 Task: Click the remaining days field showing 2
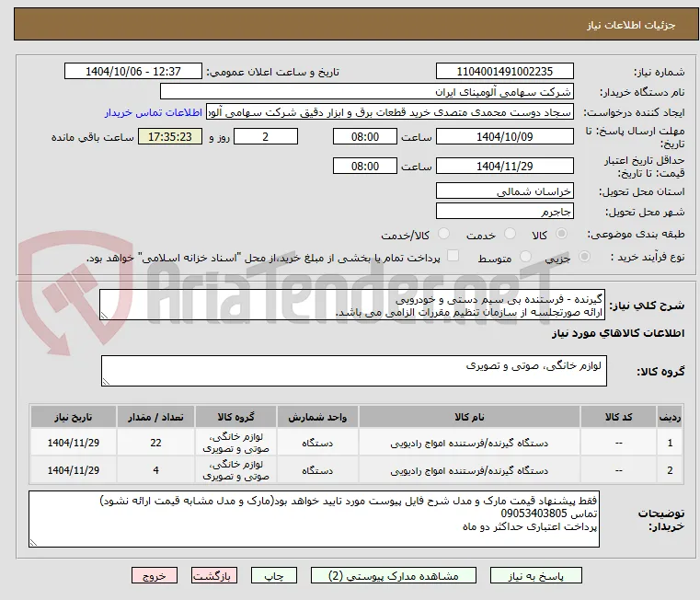[266, 137]
